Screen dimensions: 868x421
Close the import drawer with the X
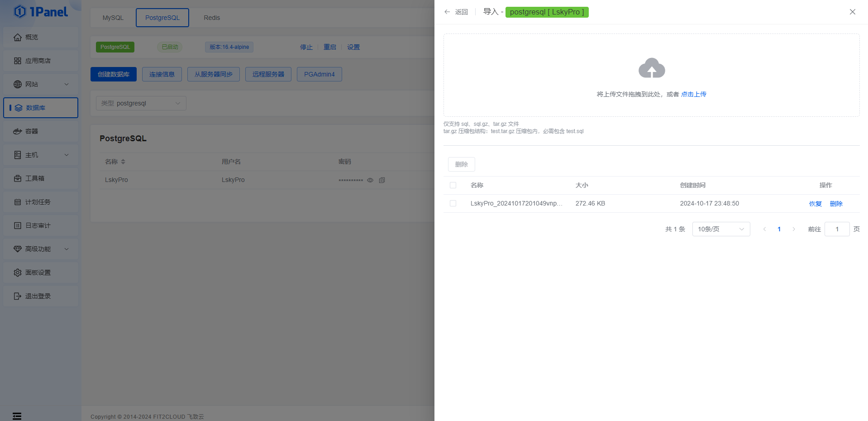click(x=853, y=12)
